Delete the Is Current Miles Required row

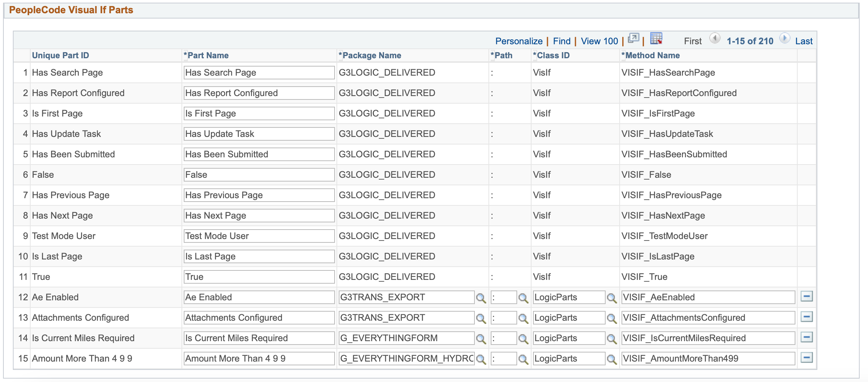(x=807, y=337)
